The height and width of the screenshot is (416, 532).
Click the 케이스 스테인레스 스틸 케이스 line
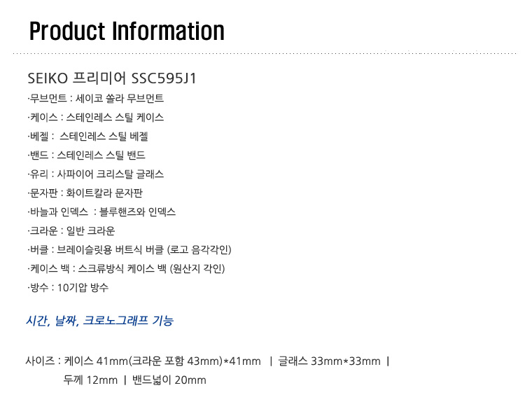[96, 118]
